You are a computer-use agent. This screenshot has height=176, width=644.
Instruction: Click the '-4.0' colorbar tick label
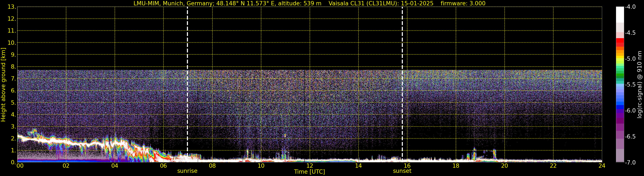(630, 7)
